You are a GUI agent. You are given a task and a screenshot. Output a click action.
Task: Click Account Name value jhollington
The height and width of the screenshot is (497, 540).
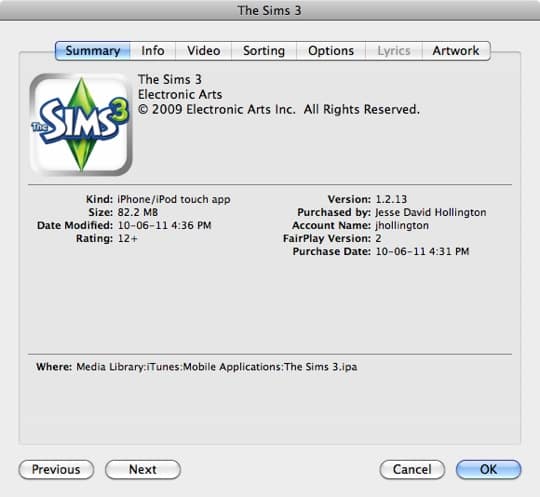402,225
